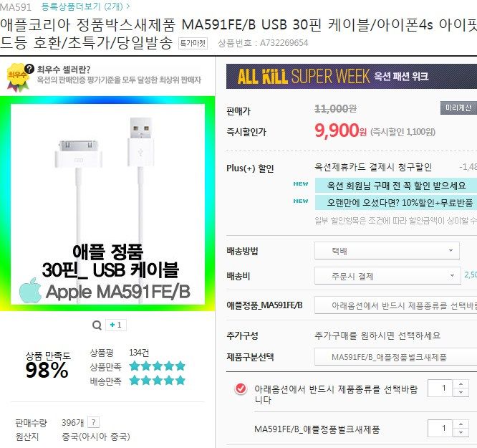Click the question mark beside 최우수 셀러란
This screenshot has width=477, height=448.
tap(29, 69)
